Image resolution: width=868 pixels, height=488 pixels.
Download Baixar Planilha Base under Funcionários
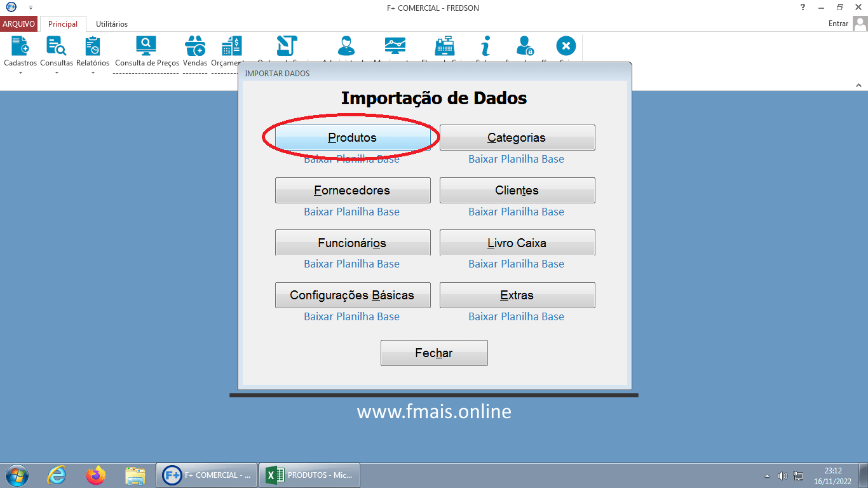coord(352,264)
